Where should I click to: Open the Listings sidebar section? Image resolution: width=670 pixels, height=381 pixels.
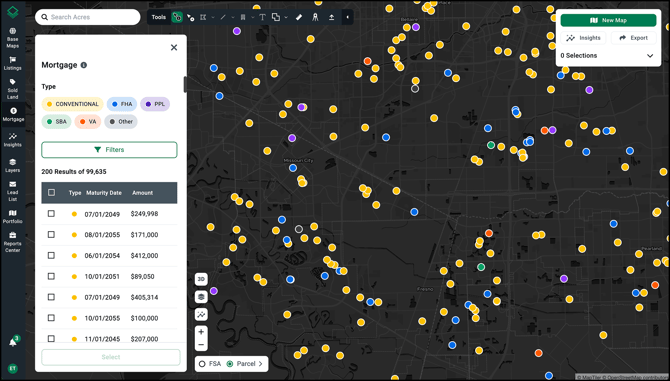click(12, 63)
